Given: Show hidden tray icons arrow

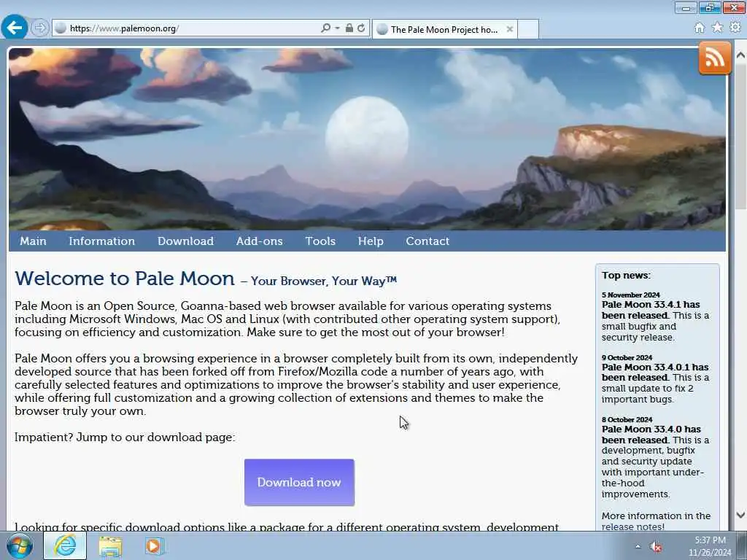Looking at the screenshot, I should [638, 546].
